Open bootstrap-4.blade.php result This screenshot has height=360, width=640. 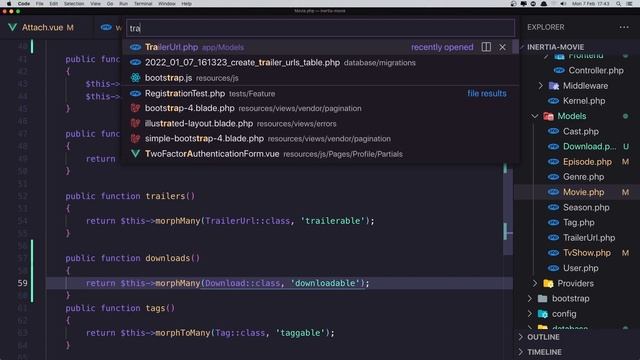point(320,109)
